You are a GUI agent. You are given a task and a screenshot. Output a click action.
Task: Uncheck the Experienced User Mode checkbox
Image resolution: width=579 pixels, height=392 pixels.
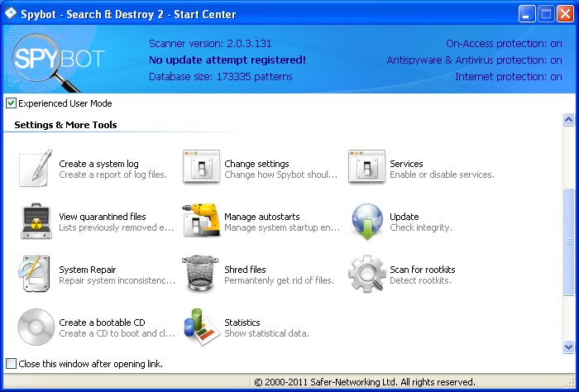11,103
